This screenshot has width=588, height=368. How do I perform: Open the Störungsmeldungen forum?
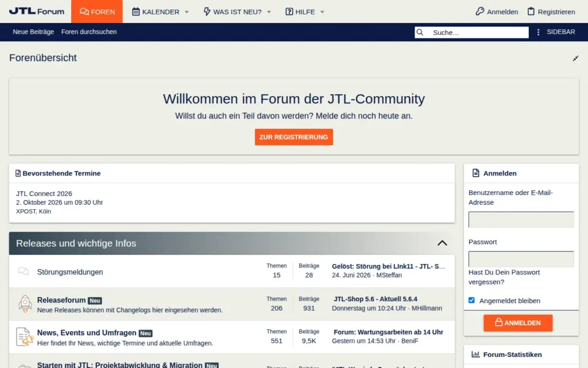click(x=69, y=272)
